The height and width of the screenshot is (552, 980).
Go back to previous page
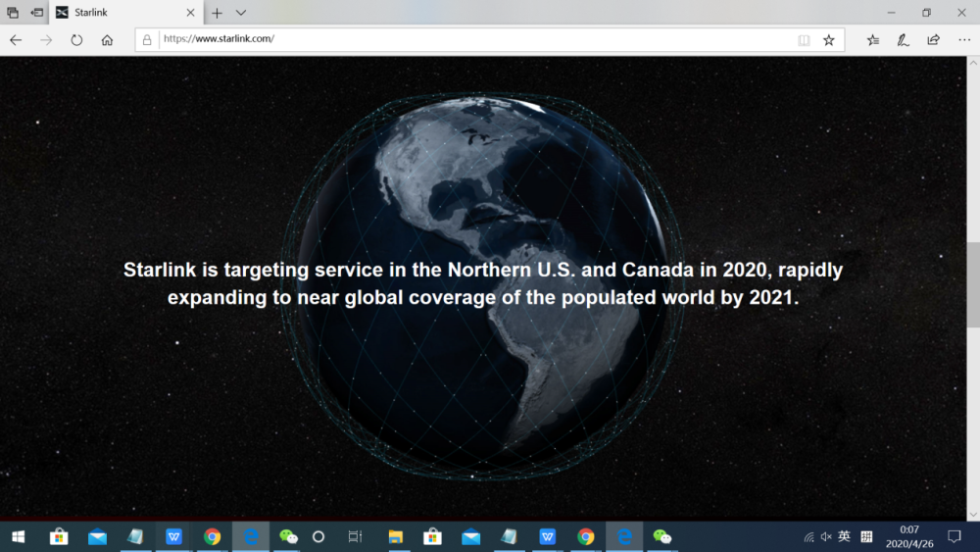point(16,40)
